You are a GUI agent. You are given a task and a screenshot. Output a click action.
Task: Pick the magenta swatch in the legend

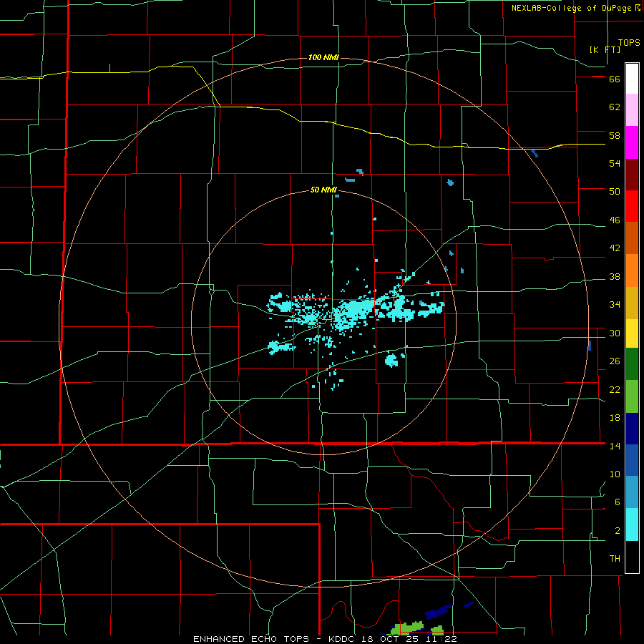(x=632, y=142)
